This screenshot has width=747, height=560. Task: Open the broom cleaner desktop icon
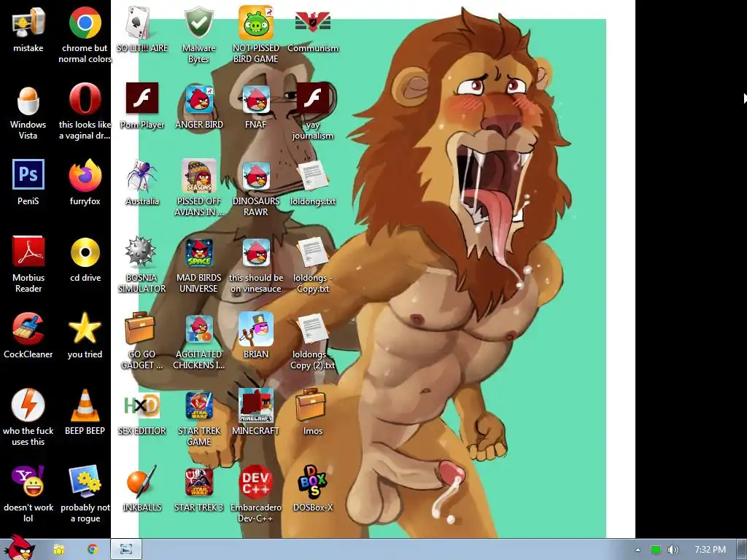28,329
